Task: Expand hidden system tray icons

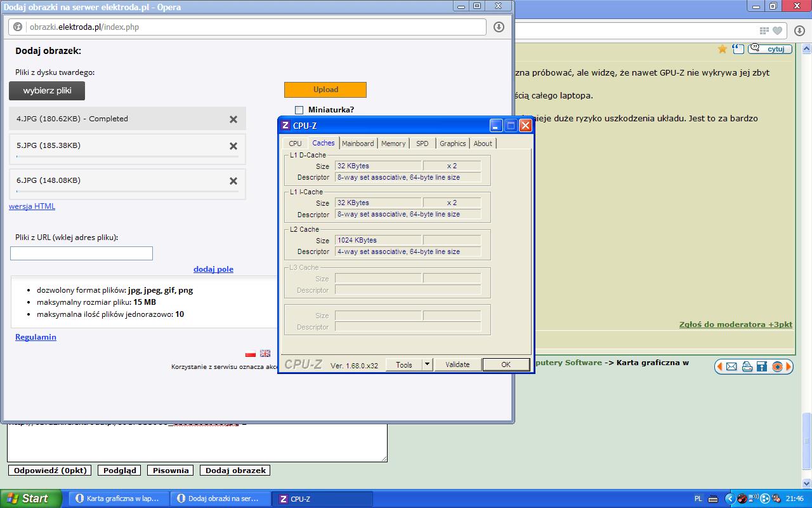Action: coord(730,499)
